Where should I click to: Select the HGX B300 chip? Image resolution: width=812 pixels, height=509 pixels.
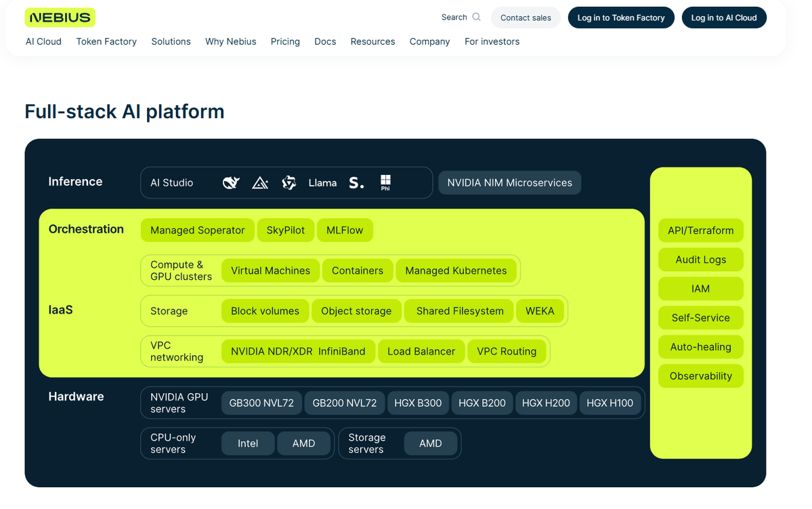418,403
